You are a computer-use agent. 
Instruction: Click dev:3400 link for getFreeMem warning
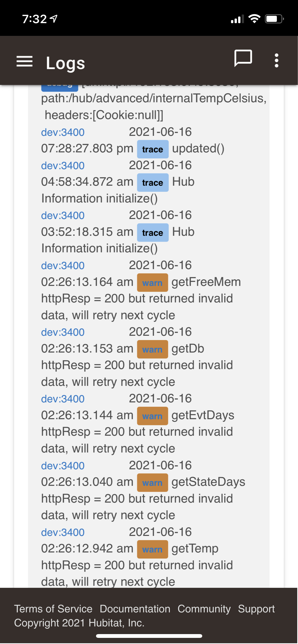tap(63, 266)
